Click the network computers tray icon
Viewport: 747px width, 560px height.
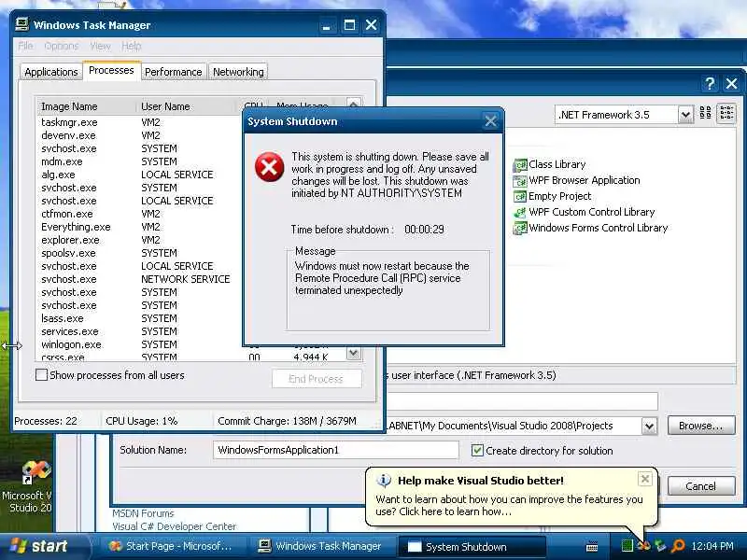pos(660,546)
